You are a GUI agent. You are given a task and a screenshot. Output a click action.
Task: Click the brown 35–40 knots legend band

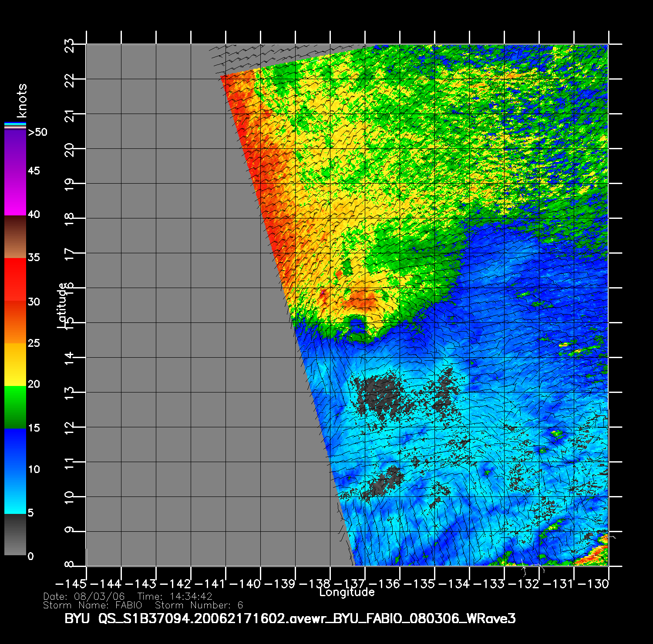pyautogui.click(x=15, y=237)
